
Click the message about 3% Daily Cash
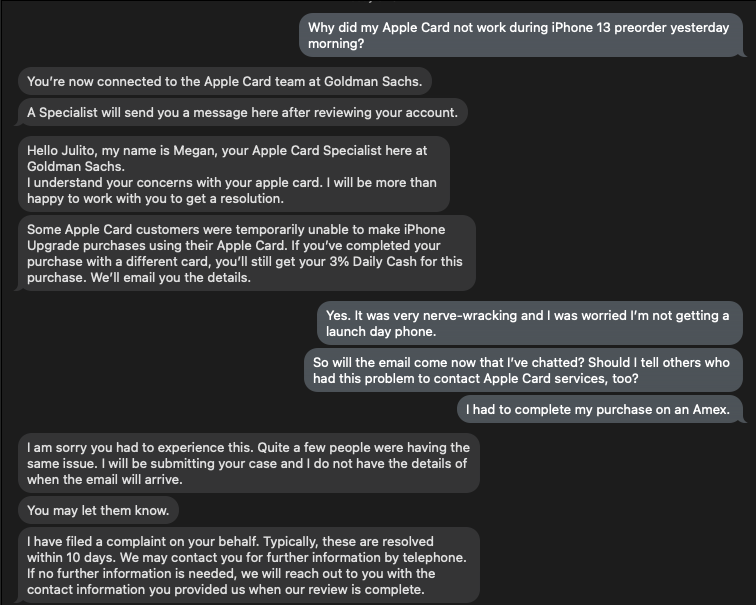(245, 253)
